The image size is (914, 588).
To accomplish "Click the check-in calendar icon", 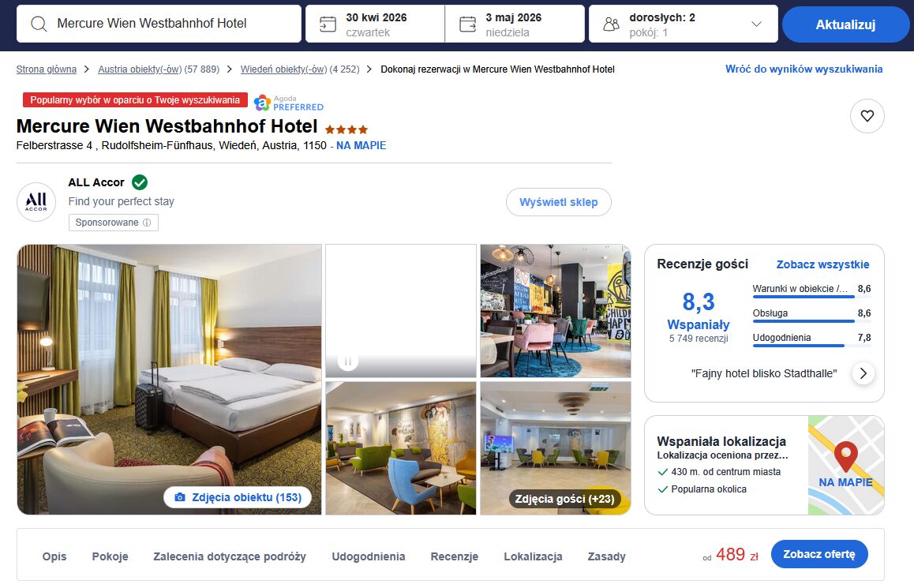I will tap(328, 24).
